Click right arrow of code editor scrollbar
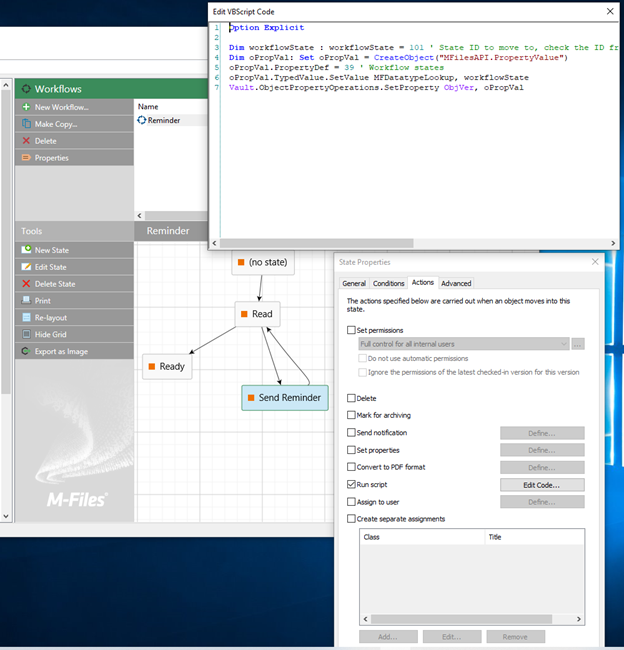The width and height of the screenshot is (624, 650). [613, 243]
